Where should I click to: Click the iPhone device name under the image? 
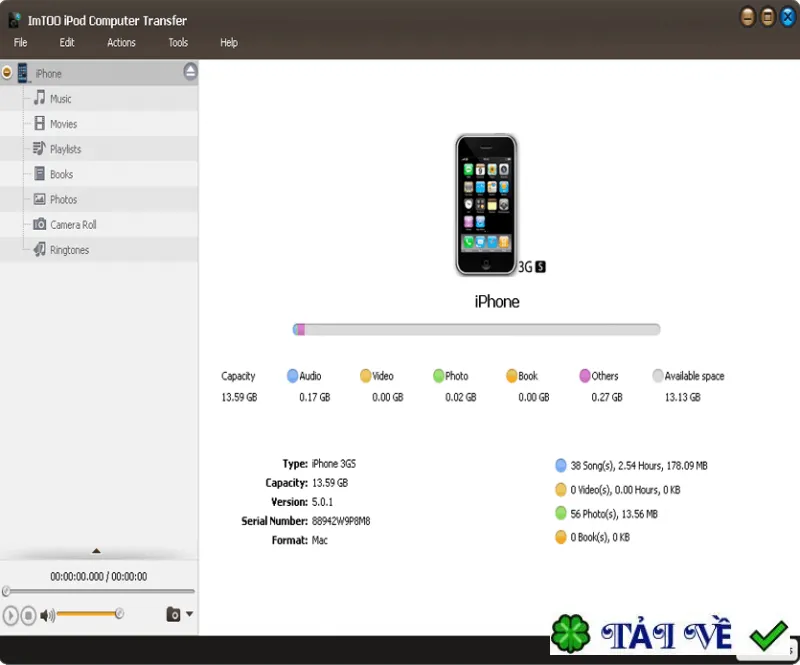click(x=497, y=302)
